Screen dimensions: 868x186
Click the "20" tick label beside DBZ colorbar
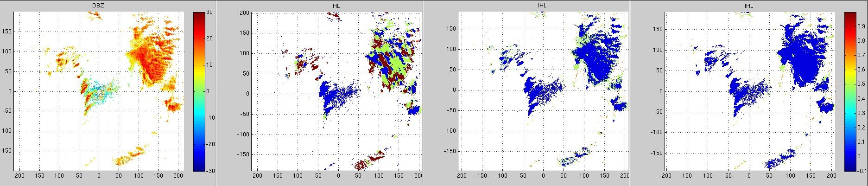click(x=209, y=38)
